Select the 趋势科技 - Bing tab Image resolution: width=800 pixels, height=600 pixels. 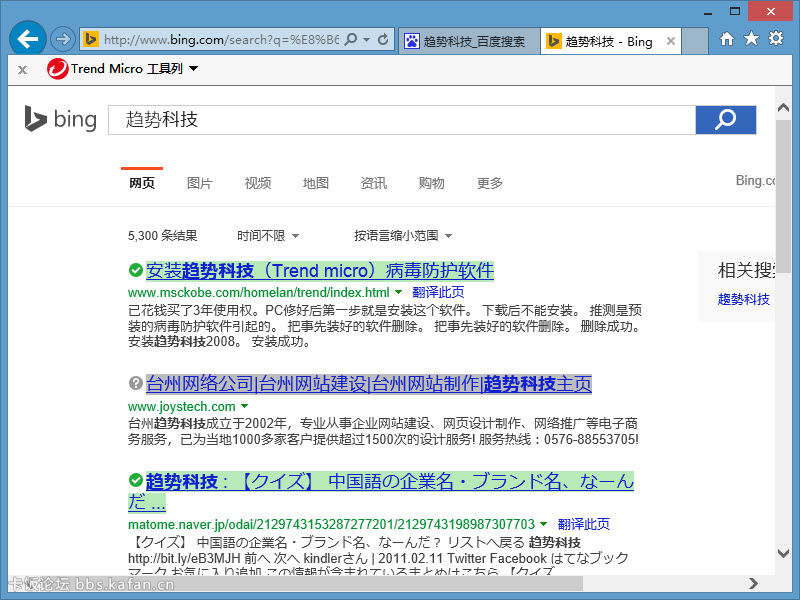tap(601, 41)
